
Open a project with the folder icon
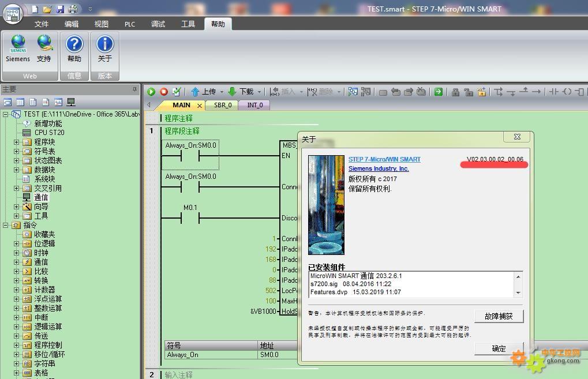pyautogui.click(x=47, y=9)
